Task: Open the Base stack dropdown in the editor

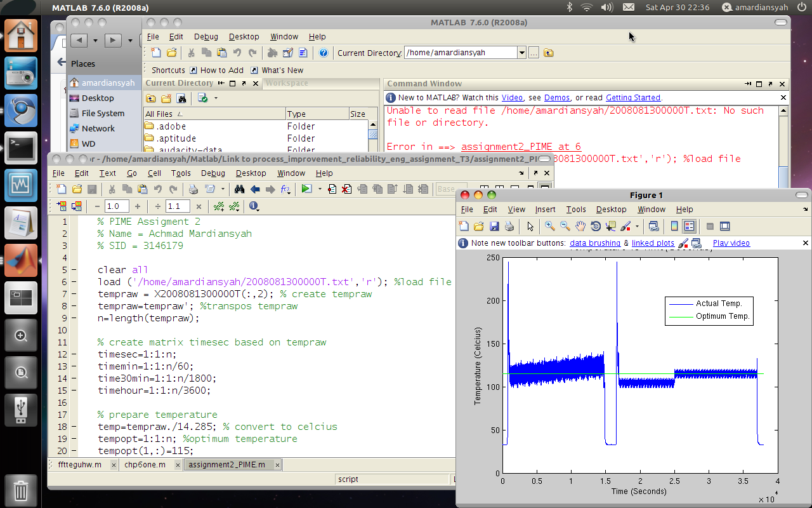Action: point(452,189)
